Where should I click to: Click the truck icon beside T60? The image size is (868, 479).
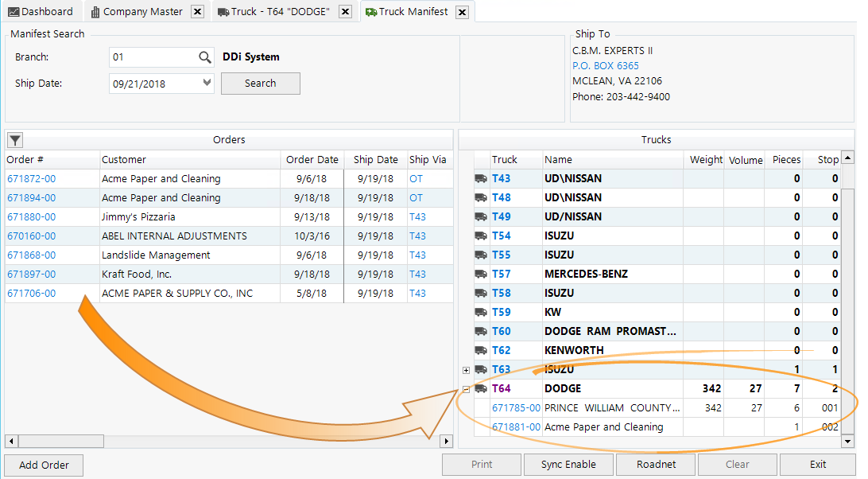[481, 332]
